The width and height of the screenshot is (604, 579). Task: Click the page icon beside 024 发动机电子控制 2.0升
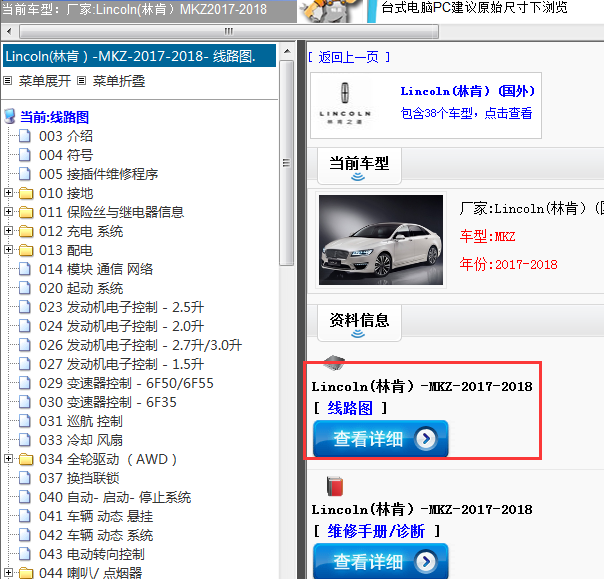25,326
